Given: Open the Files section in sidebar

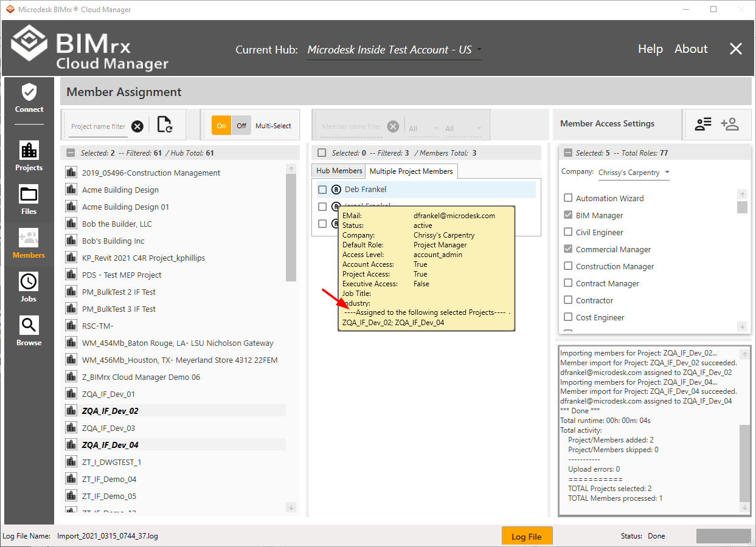Looking at the screenshot, I should 29,200.
